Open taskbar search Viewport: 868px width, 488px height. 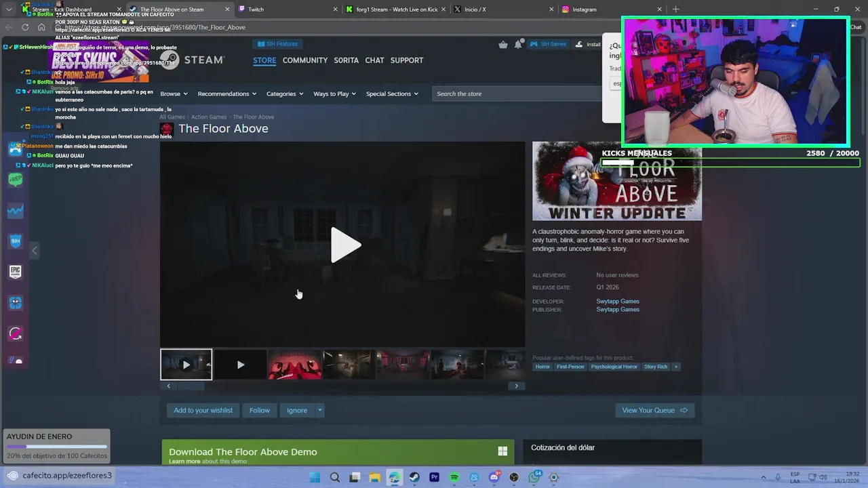[334, 477]
